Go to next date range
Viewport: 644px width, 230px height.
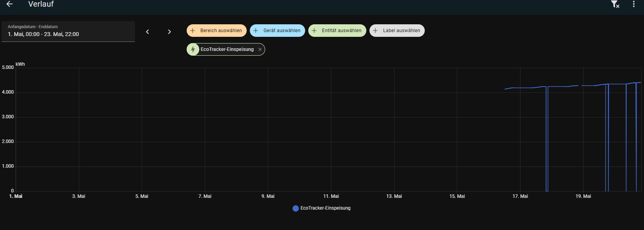(x=169, y=32)
